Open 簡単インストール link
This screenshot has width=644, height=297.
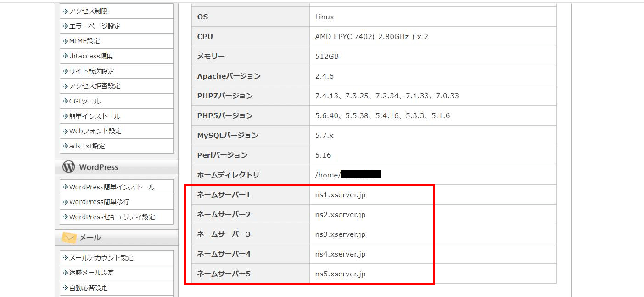click(x=95, y=116)
